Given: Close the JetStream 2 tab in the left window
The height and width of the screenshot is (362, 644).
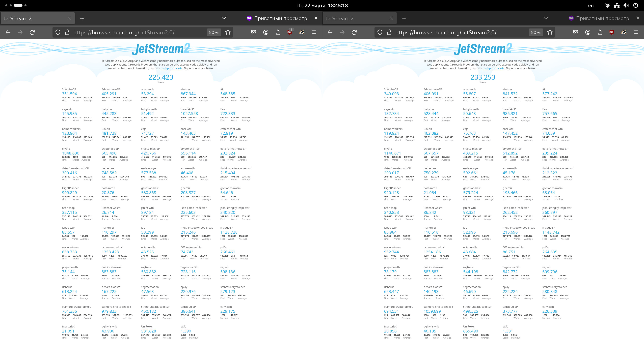Looking at the screenshot, I should click(69, 18).
